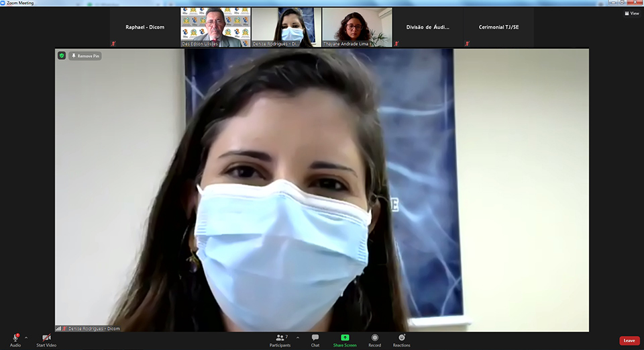The width and height of the screenshot is (644, 350).
Task: Start recording with the Record icon
Action: (374, 337)
